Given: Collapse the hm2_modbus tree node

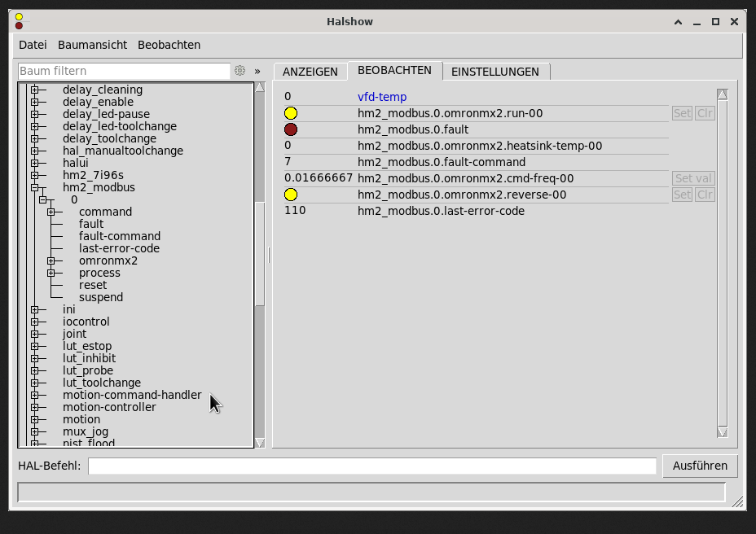Looking at the screenshot, I should (x=35, y=187).
